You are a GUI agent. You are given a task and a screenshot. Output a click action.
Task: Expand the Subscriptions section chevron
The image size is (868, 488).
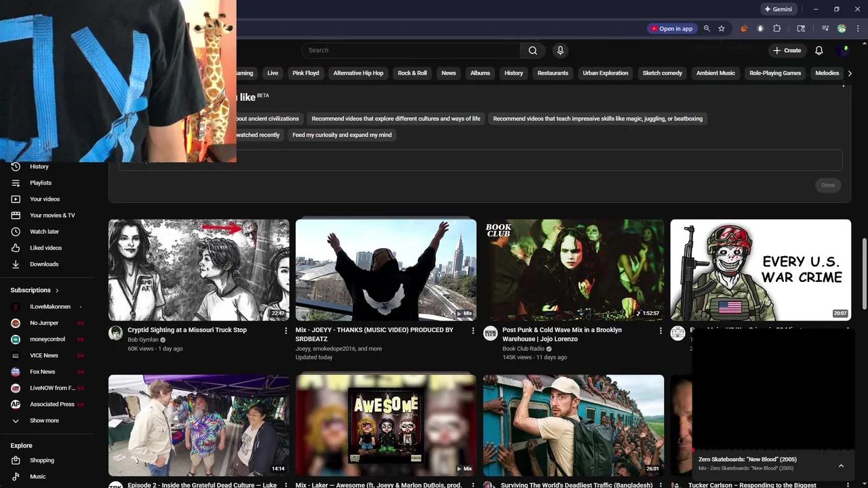click(x=57, y=290)
